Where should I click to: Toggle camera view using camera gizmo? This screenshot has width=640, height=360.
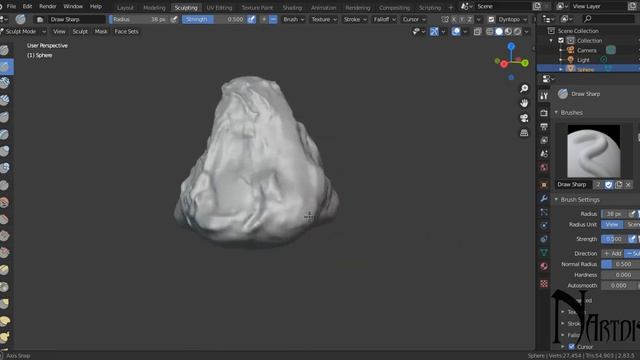pyautogui.click(x=524, y=118)
